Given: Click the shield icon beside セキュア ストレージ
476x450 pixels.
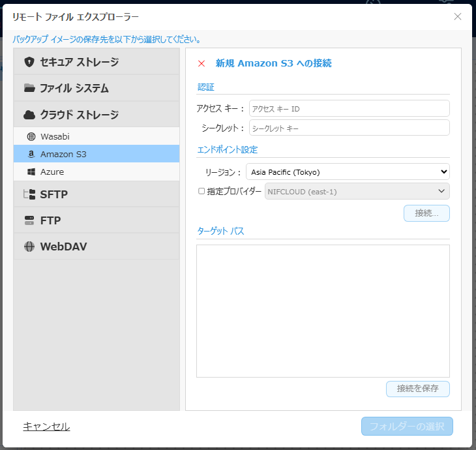Looking at the screenshot, I should pyautogui.click(x=29, y=62).
